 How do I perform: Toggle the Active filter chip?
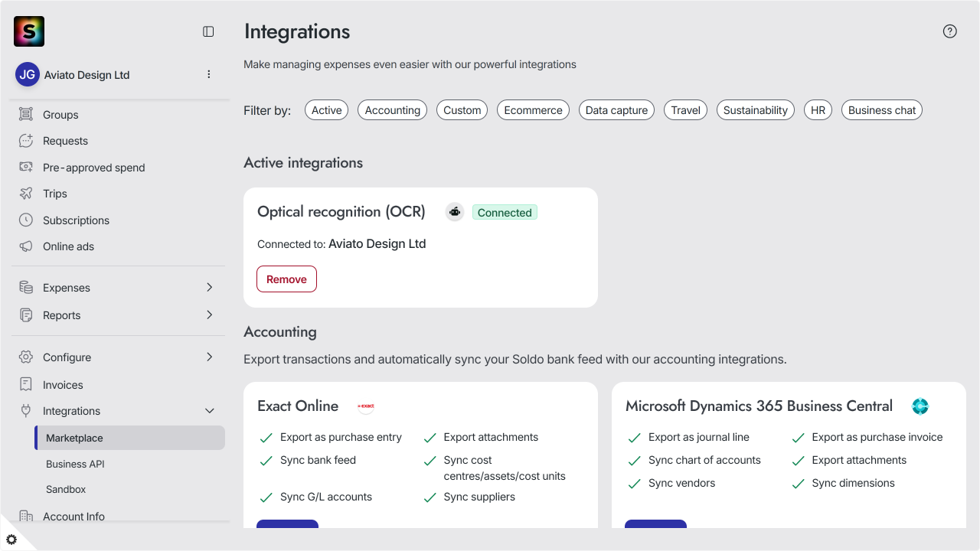click(326, 110)
